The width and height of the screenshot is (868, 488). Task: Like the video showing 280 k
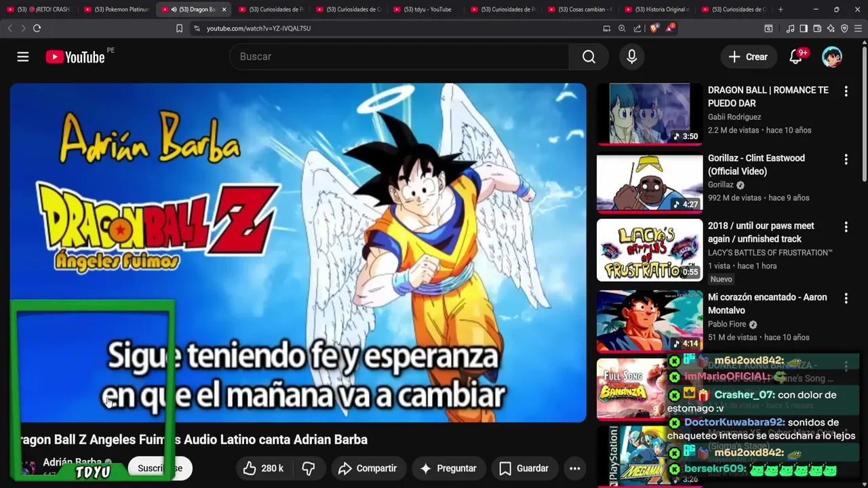coord(264,468)
